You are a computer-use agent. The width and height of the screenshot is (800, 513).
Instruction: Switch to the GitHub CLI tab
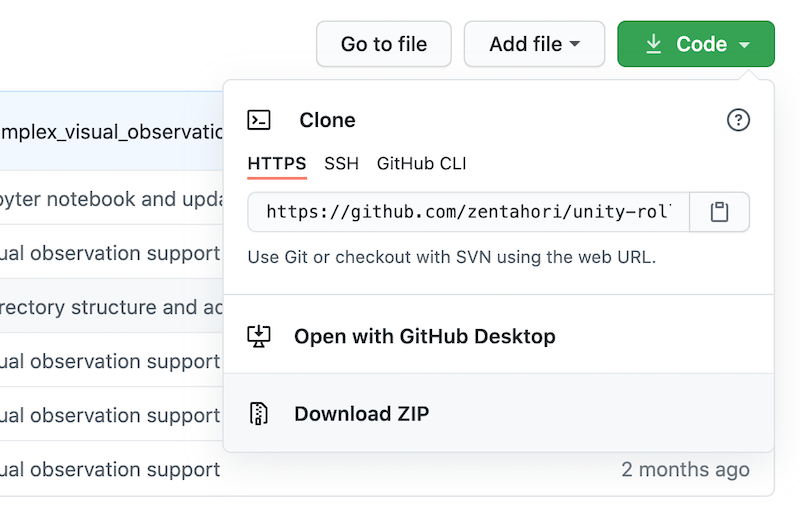coord(421,164)
